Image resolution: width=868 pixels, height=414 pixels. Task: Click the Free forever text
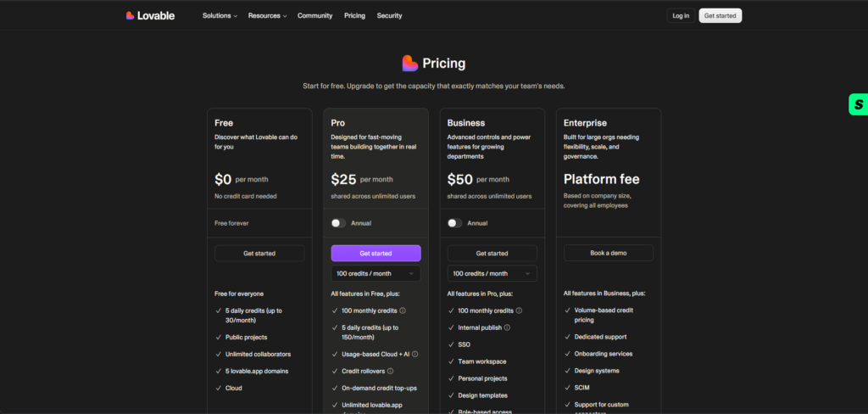click(232, 223)
